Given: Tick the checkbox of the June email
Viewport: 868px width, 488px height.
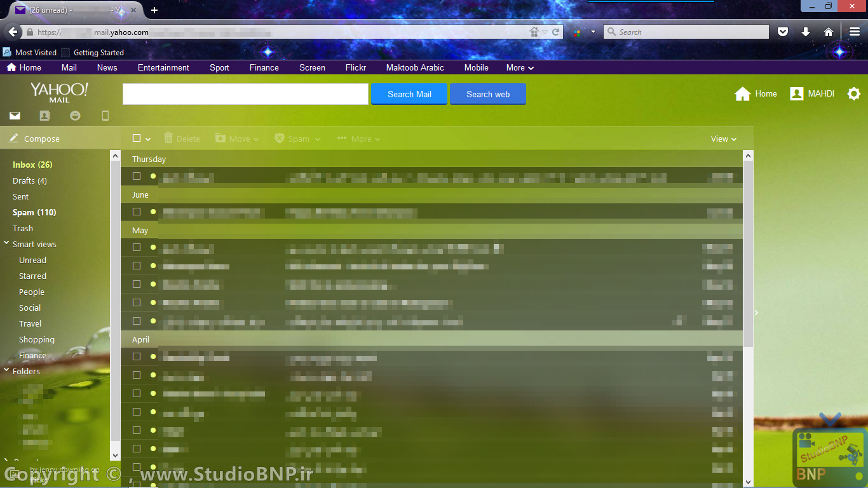Looking at the screenshot, I should 137,212.
